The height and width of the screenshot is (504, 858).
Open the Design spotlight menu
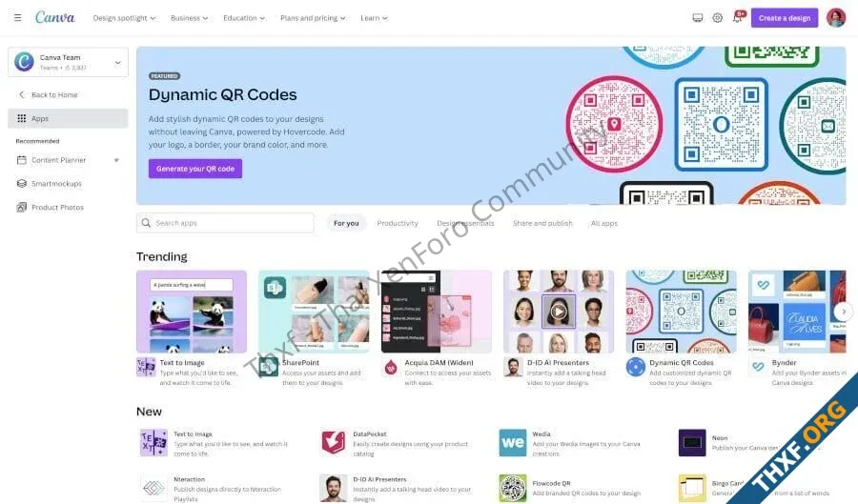pyautogui.click(x=124, y=18)
